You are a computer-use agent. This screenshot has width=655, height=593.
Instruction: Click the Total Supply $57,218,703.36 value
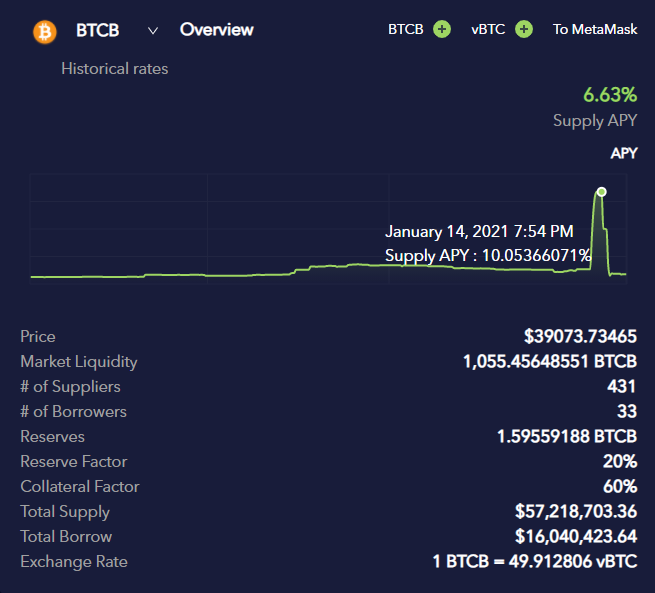pos(576,512)
